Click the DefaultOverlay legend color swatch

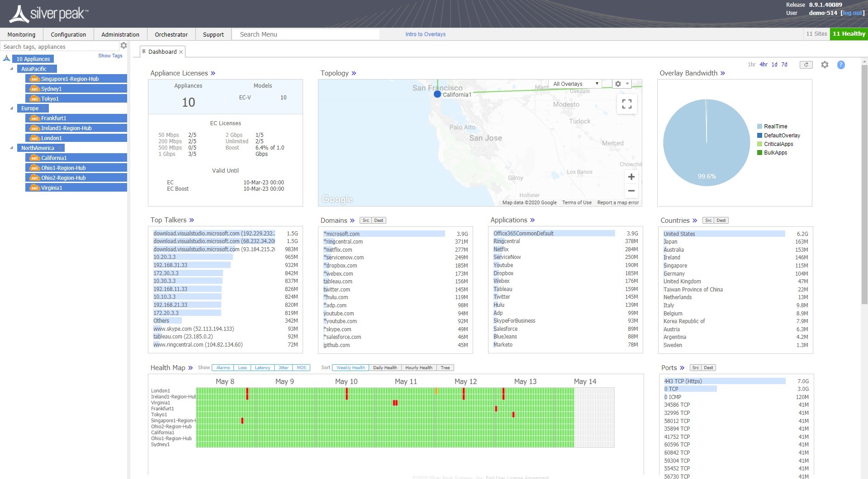point(760,135)
